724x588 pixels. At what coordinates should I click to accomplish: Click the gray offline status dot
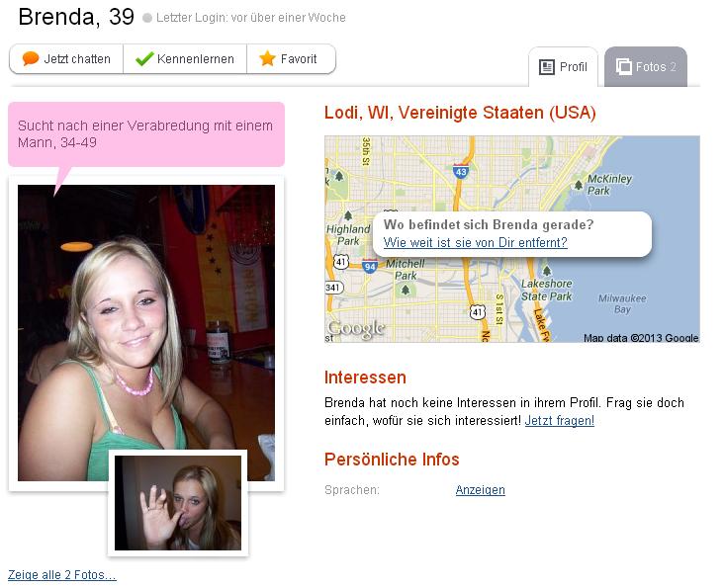147,18
